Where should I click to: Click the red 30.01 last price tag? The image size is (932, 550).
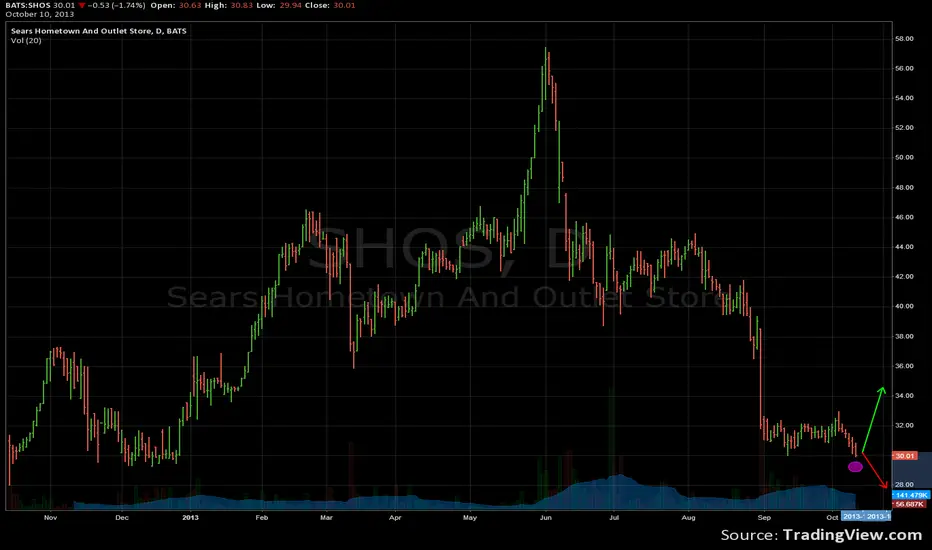905,456
